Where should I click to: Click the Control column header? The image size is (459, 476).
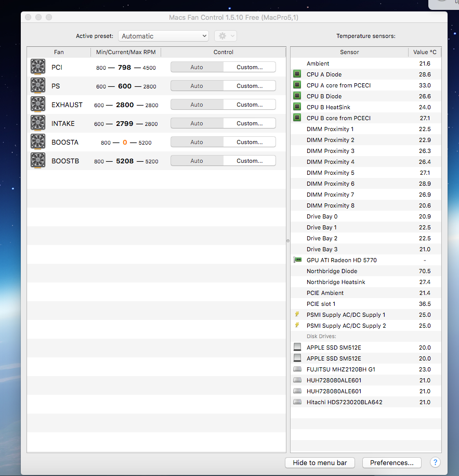[224, 52]
